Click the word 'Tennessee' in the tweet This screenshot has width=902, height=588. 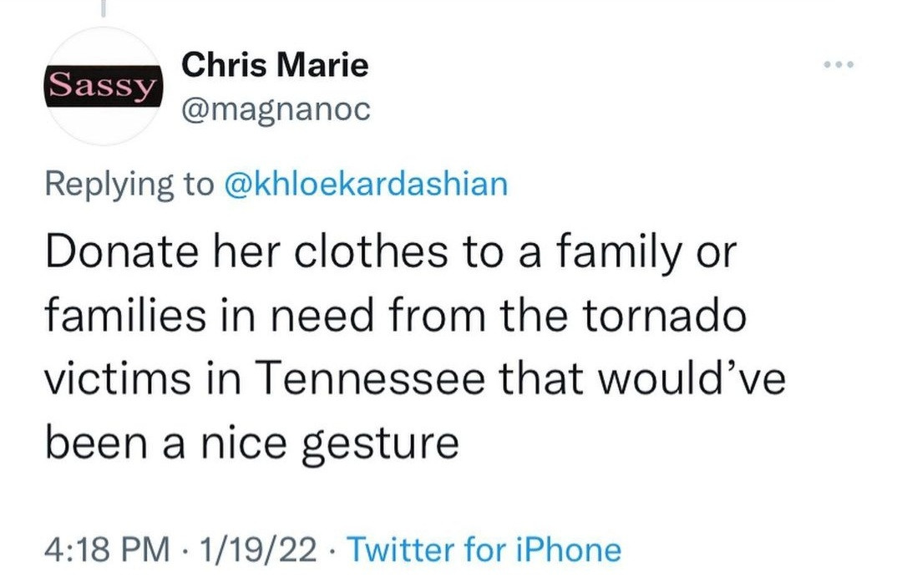tap(367, 381)
